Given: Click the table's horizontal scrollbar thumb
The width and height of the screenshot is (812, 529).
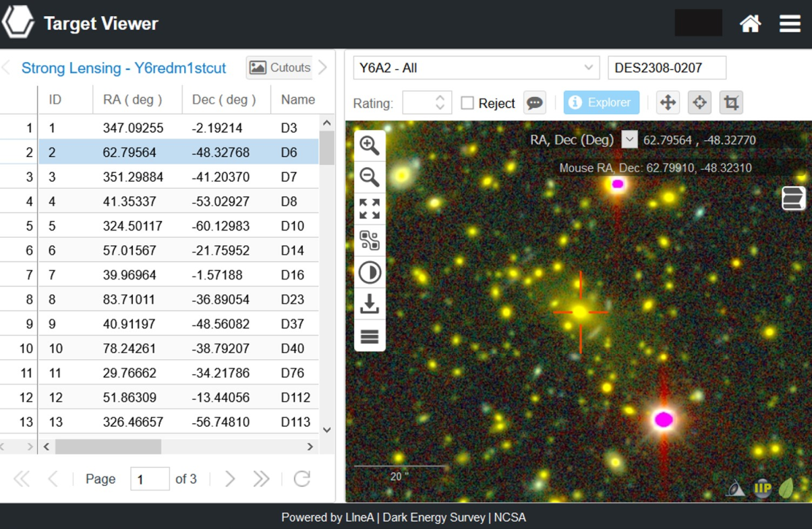Looking at the screenshot, I should click(109, 446).
